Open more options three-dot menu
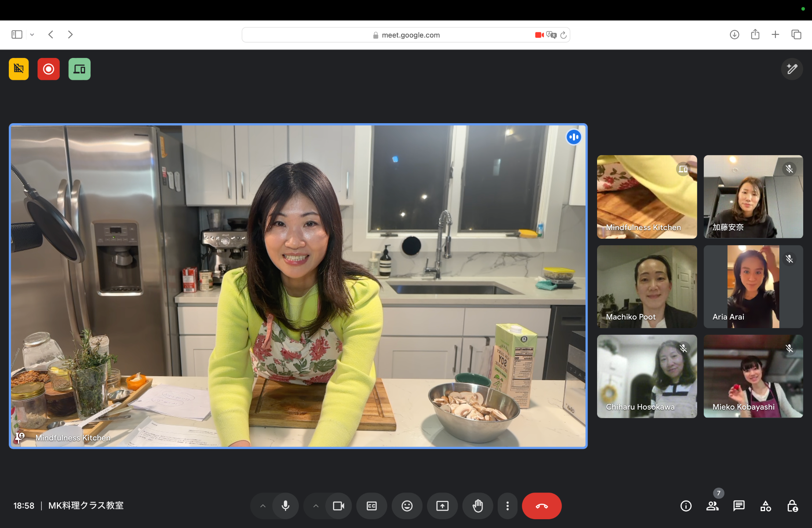Screen dimensions: 812x528 (507, 506)
